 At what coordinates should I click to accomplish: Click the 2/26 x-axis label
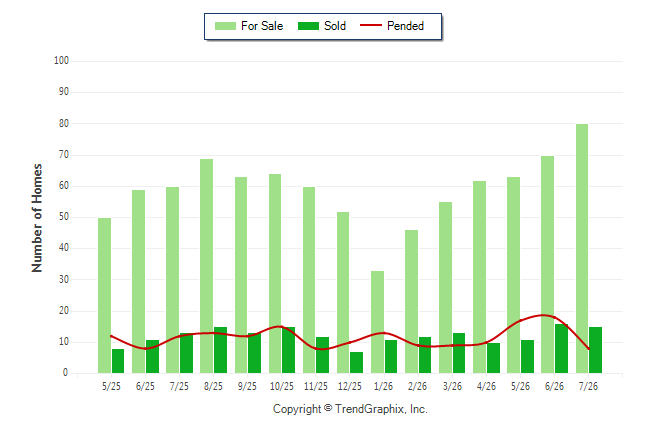(417, 386)
